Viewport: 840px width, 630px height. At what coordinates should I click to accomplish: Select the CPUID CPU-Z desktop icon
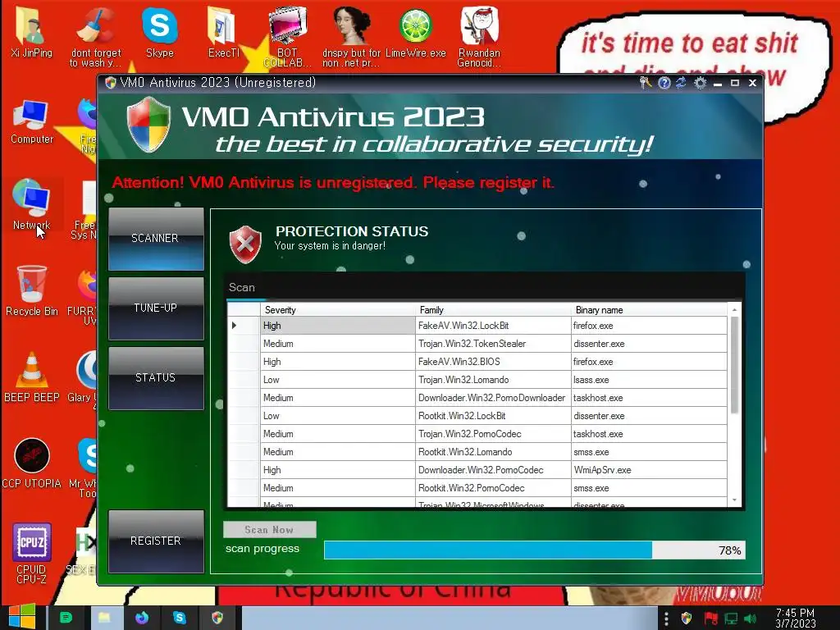pos(32,553)
